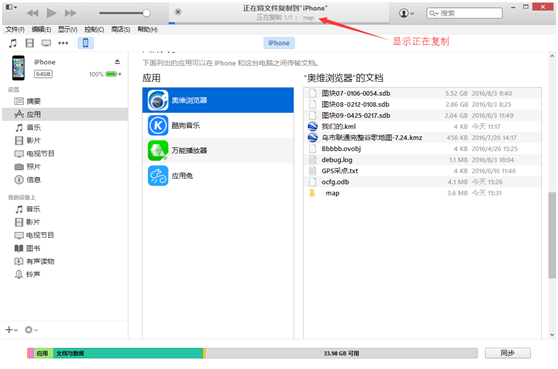
Task: Switch to the Music library icon
Action: click(13, 43)
